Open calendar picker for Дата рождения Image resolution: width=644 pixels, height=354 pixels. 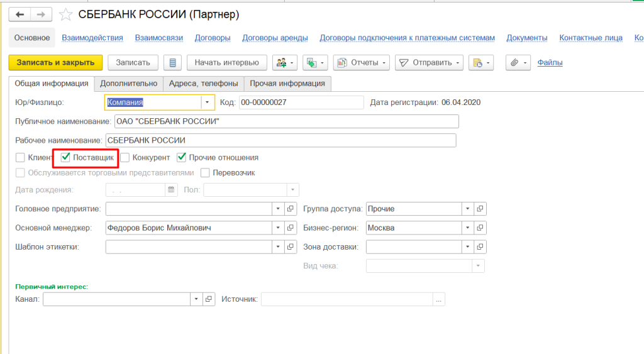tap(170, 190)
